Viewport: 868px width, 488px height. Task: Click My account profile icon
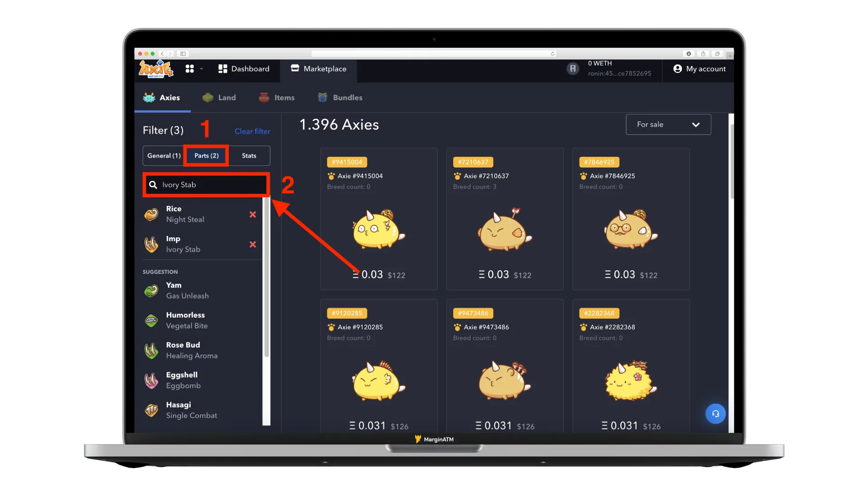coord(677,68)
